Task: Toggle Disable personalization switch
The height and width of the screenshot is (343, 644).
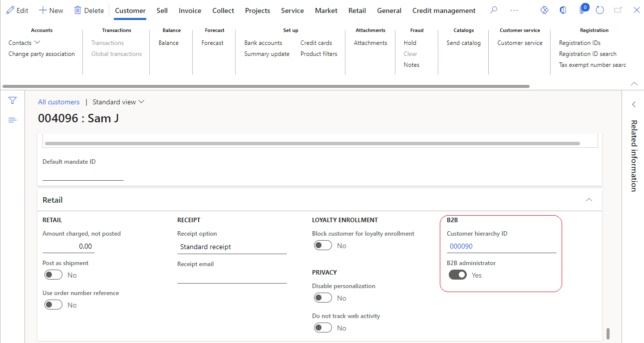Action: coord(323,298)
